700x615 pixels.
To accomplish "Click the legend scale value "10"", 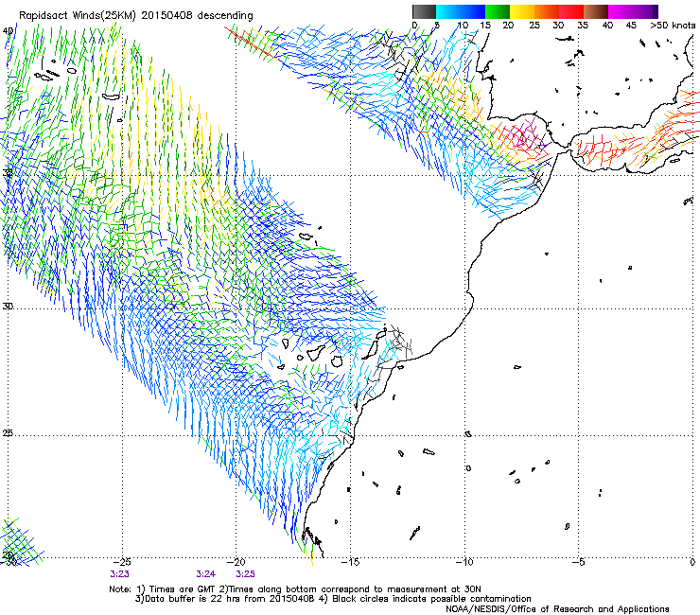I will 463,26.
